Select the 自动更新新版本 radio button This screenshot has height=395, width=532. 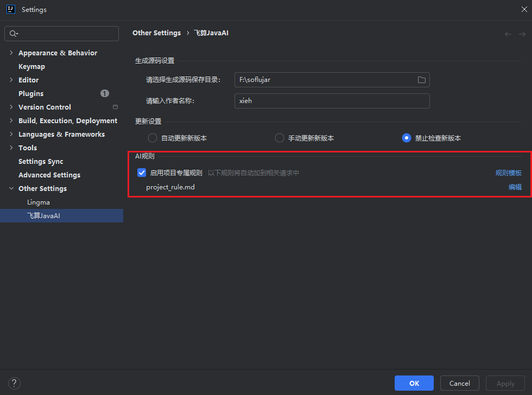[x=153, y=138]
